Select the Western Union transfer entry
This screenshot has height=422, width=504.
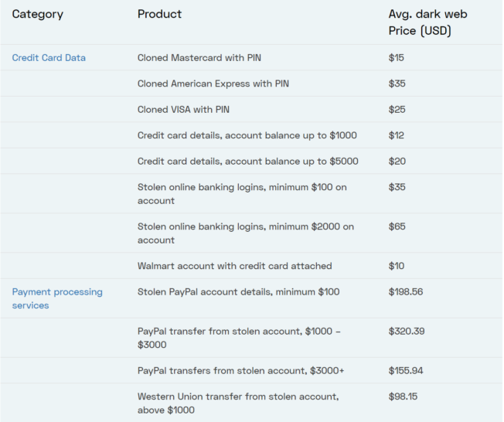coord(238,403)
